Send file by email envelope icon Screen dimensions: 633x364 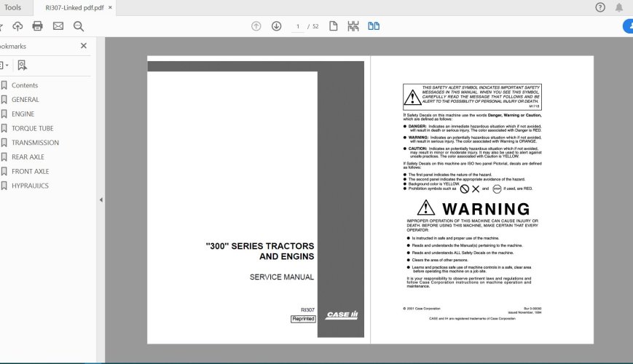click(x=58, y=26)
